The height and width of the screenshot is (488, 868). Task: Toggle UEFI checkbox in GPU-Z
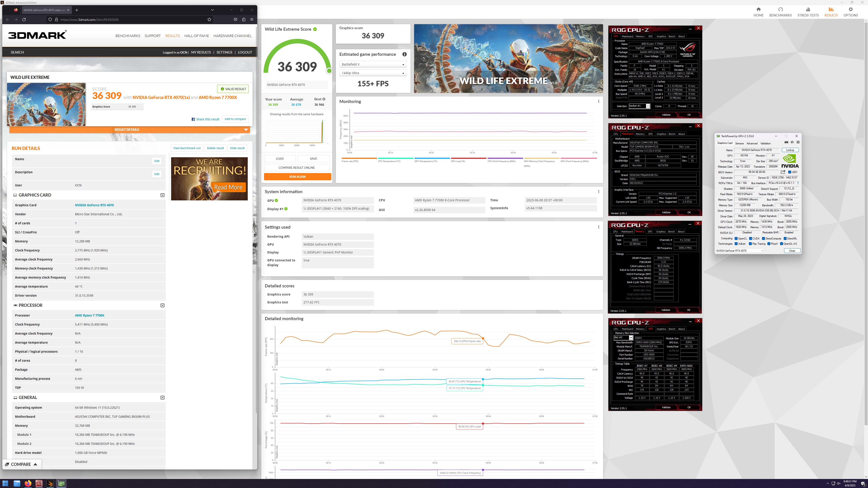(x=790, y=172)
